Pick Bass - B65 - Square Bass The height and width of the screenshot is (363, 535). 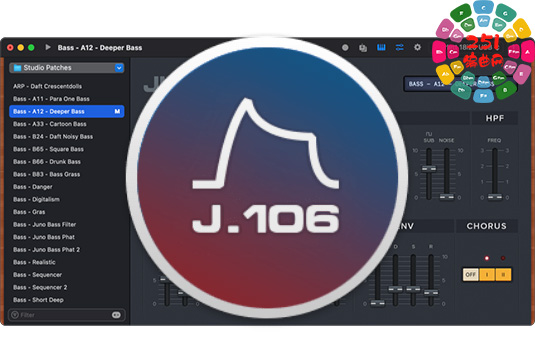click(x=48, y=149)
